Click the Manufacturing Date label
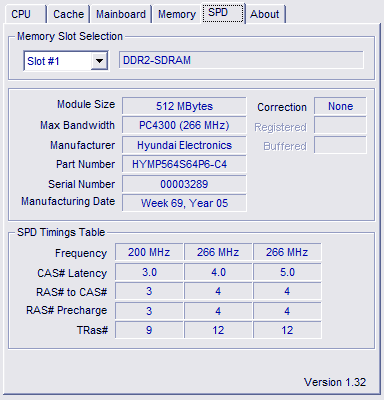This screenshot has height=400, width=384. [x=68, y=202]
